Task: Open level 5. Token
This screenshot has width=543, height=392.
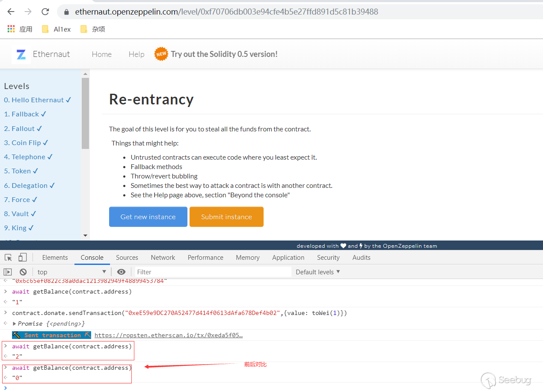Action: pyautogui.click(x=21, y=171)
